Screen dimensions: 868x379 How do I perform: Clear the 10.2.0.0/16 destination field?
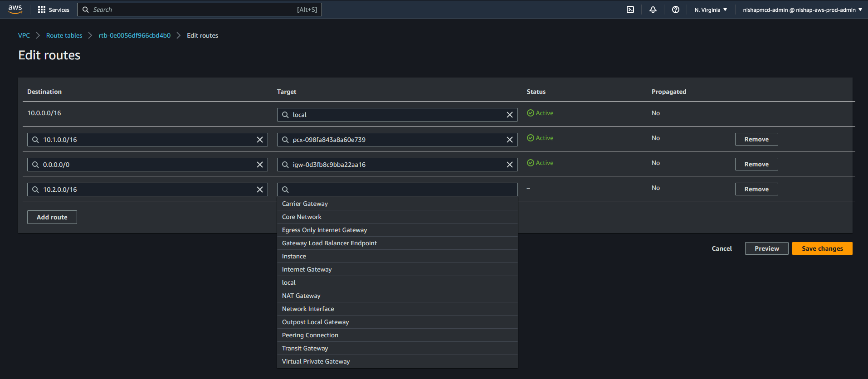click(260, 189)
